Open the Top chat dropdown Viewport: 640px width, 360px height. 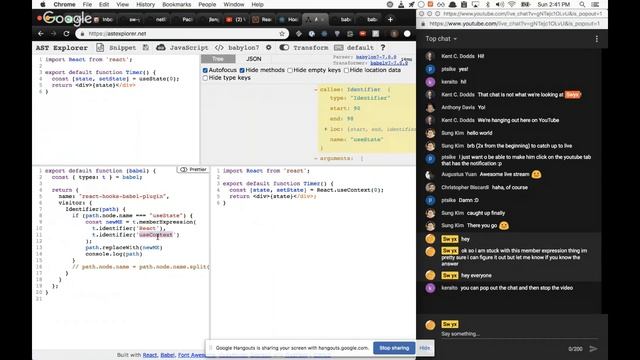[441, 39]
